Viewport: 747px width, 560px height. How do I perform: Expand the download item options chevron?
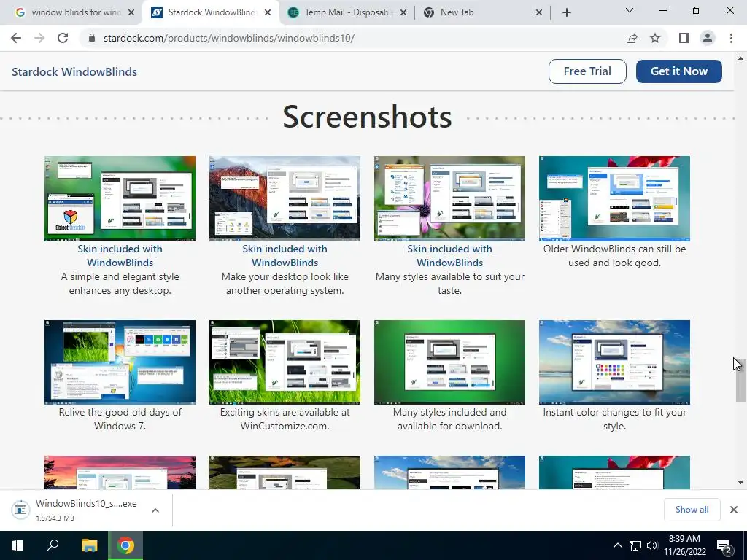point(155,510)
